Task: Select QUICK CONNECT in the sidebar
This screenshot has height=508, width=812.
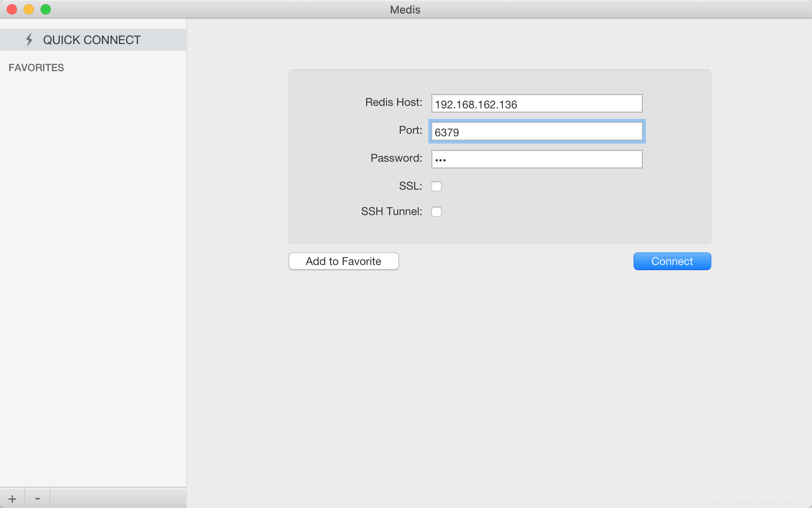Action: click(93, 40)
